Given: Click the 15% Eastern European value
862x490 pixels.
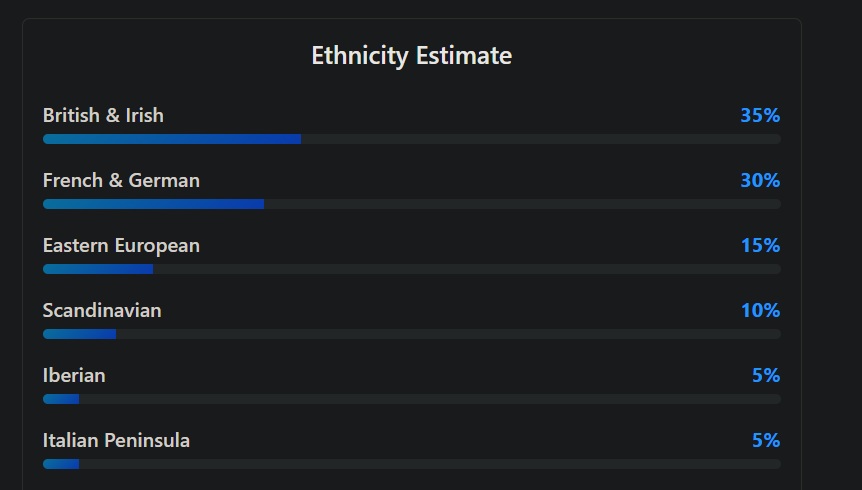Looking at the screenshot, I should point(760,245).
